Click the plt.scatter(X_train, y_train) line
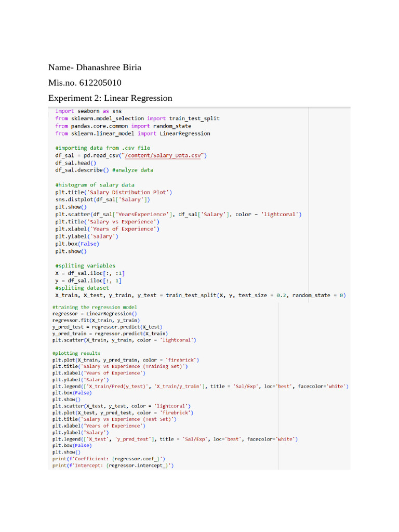 (124, 340)
